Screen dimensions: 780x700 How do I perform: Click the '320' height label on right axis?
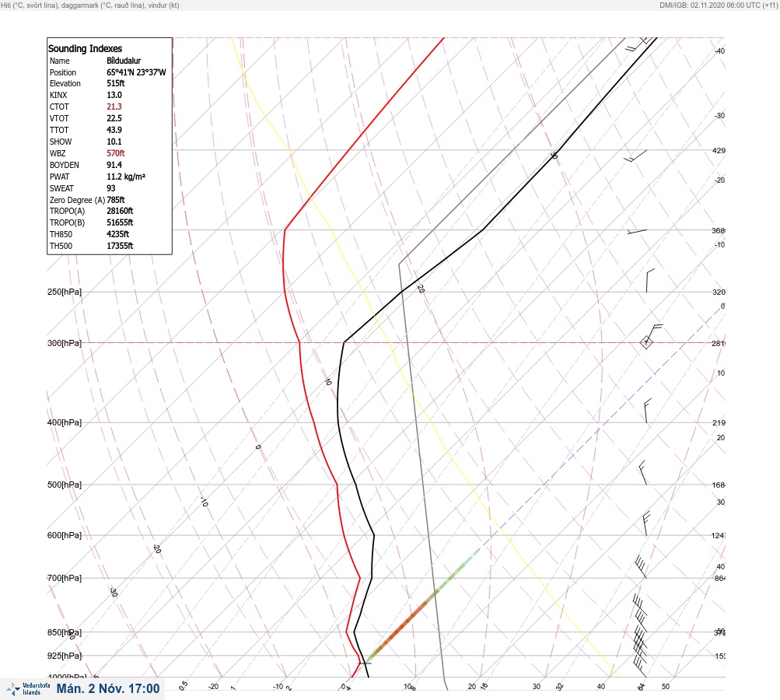click(719, 292)
